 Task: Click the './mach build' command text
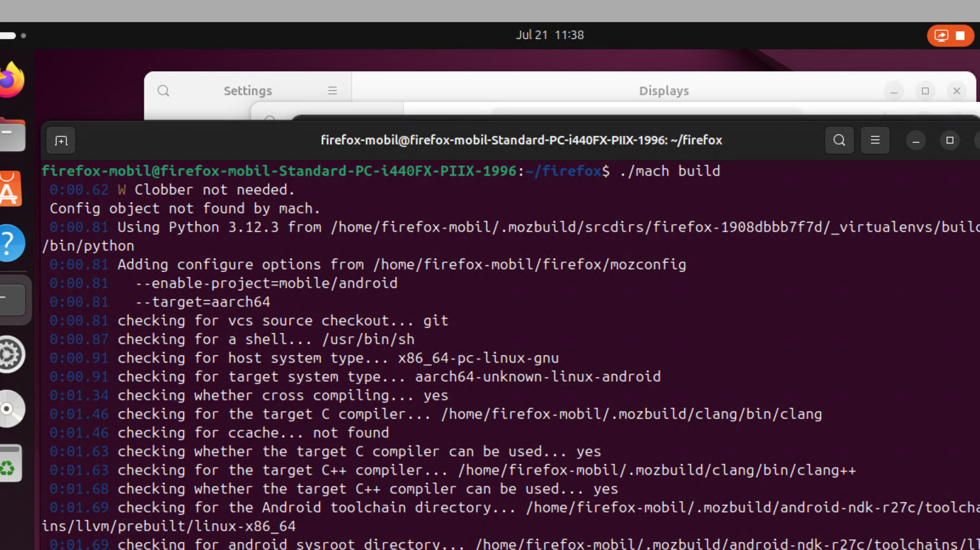(x=670, y=171)
